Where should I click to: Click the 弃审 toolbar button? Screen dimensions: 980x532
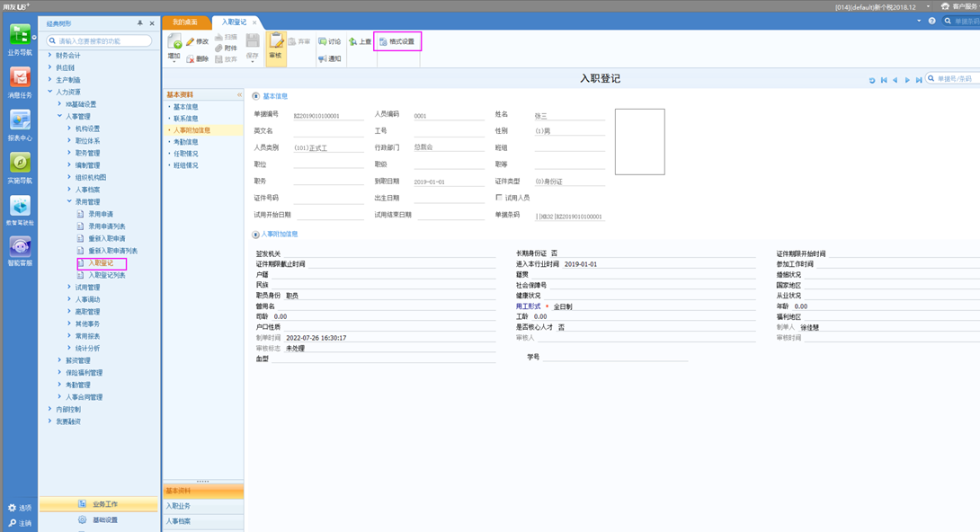pyautogui.click(x=299, y=42)
